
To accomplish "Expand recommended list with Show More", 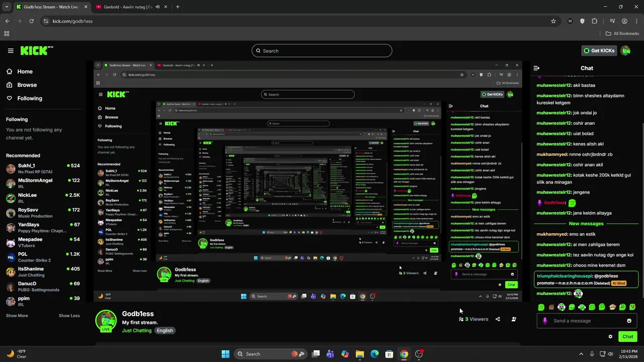I will point(17,316).
